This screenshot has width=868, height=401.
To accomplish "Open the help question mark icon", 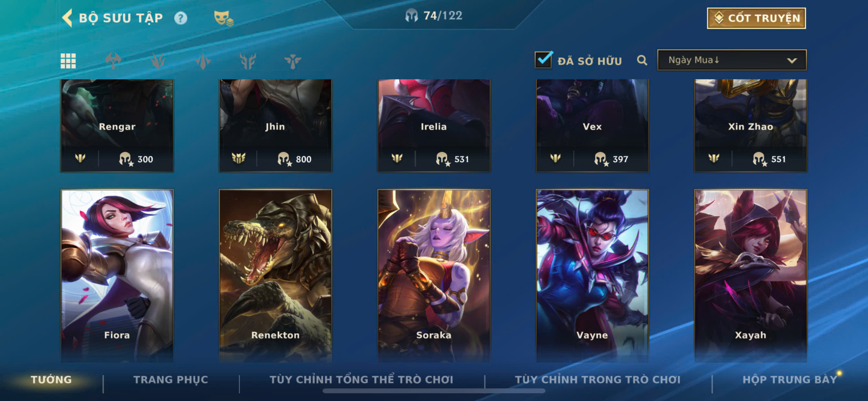I will 181,18.
